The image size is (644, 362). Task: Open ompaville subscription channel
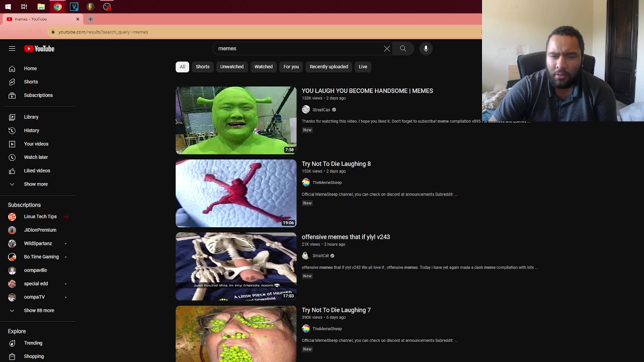35,270
